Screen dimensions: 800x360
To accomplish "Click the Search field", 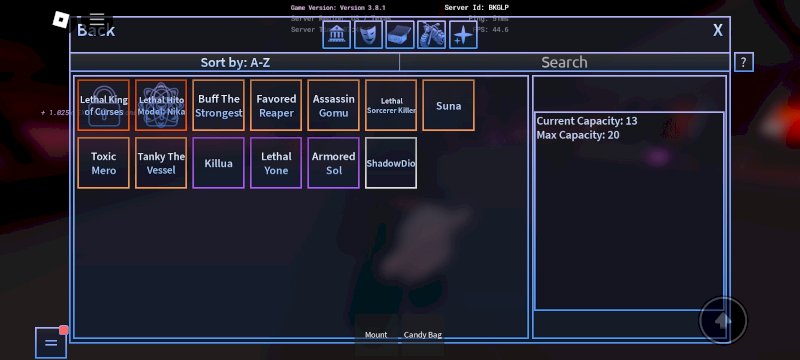I will pos(564,62).
